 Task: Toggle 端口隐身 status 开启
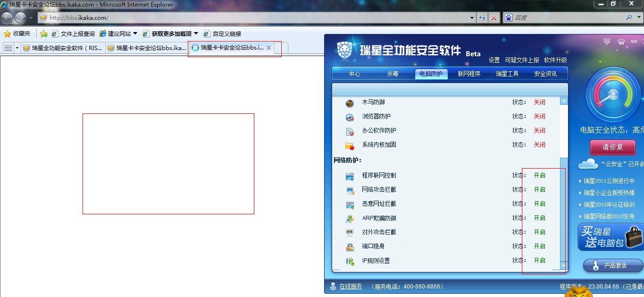pos(539,246)
